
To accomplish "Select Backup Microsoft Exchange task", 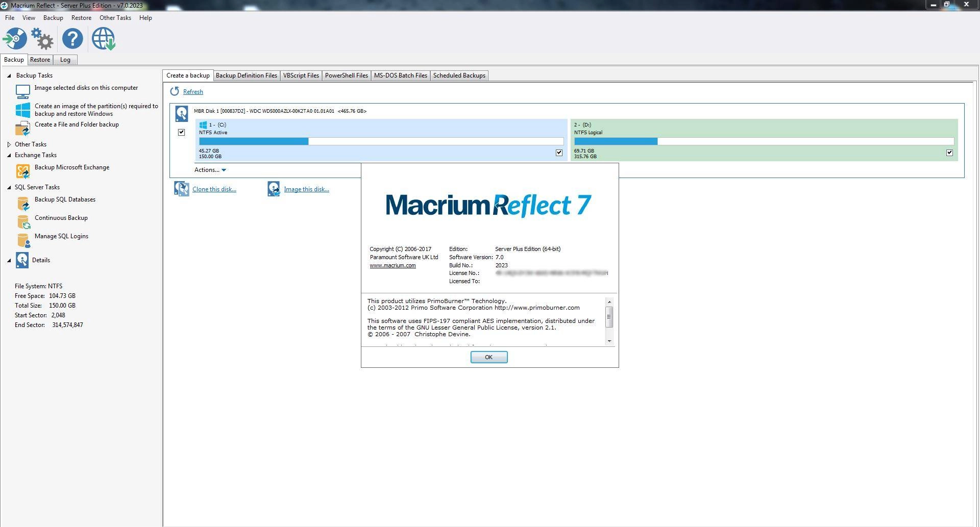I will (72, 167).
